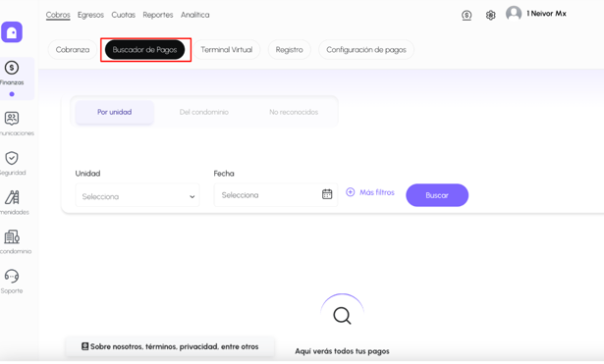This screenshot has width=604, height=364.
Task: Open the Condominio building icon
Action: tap(12, 237)
